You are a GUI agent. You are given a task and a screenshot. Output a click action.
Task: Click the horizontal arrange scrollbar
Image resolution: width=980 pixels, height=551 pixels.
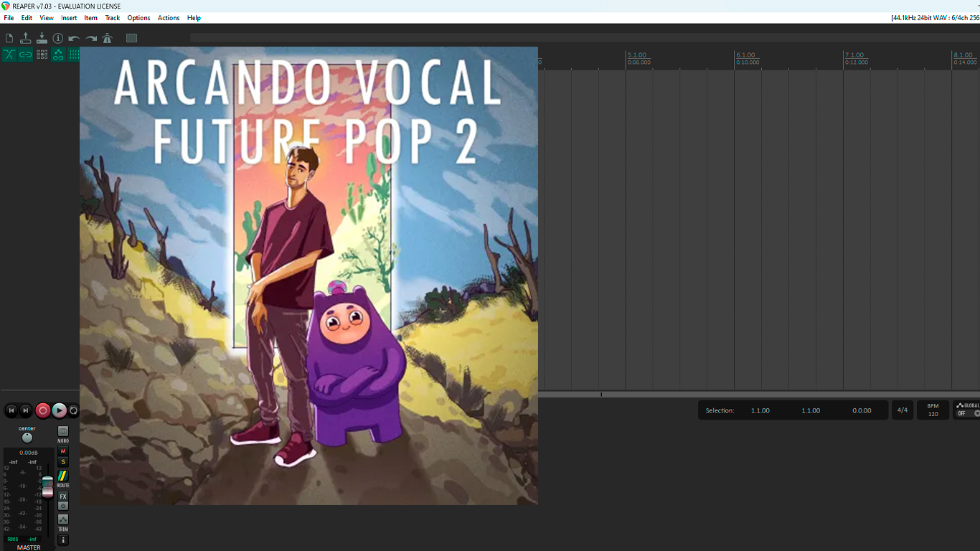pos(759,394)
